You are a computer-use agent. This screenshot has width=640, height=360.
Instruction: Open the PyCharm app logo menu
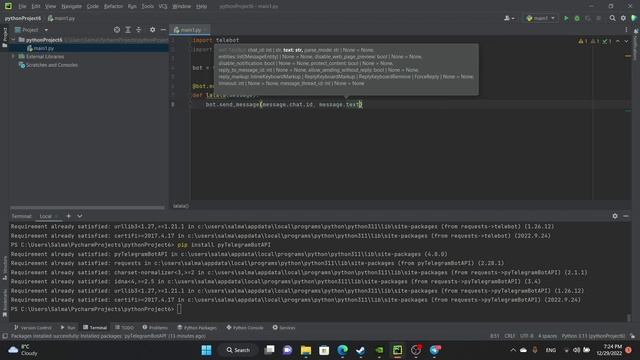tap(8, 6)
